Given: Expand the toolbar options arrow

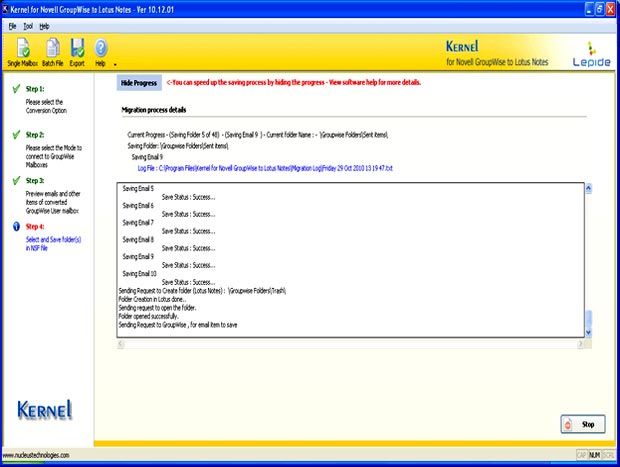Looking at the screenshot, I should pos(115,64).
